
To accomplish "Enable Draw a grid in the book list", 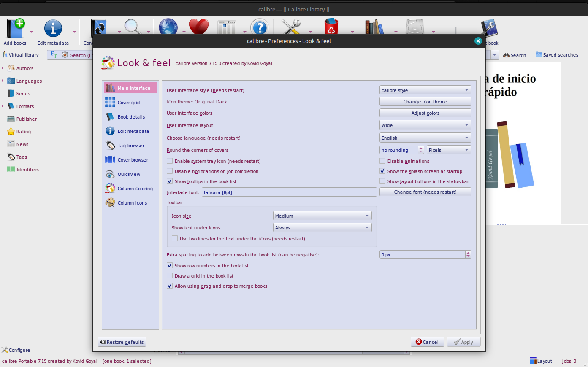I will point(170,276).
